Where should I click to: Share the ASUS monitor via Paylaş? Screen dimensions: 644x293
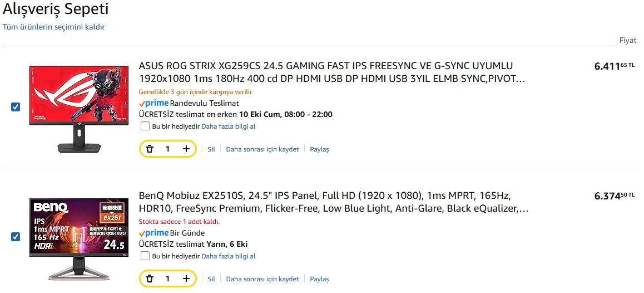coord(319,149)
